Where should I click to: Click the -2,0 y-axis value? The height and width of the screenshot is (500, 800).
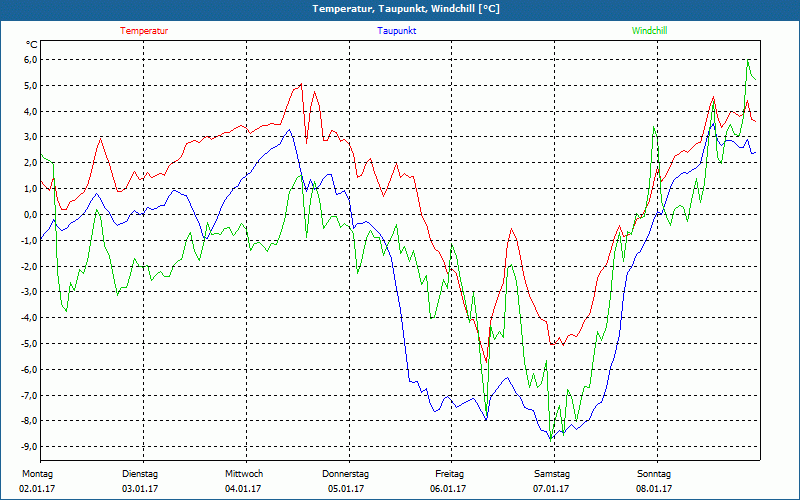tap(30, 266)
